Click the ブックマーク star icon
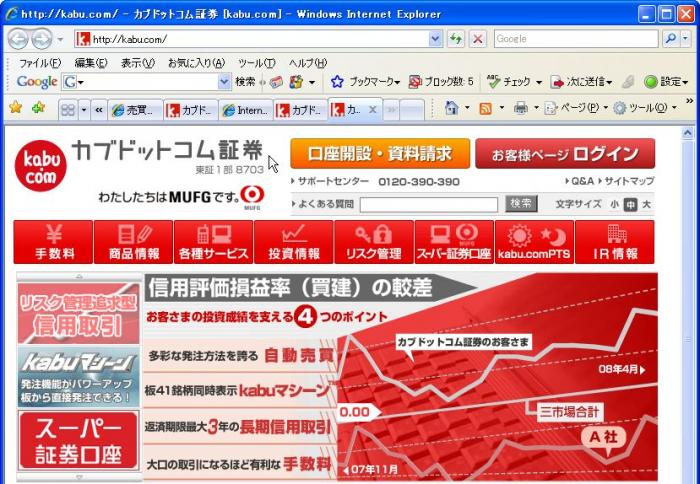Image resolution: width=700 pixels, height=484 pixels. 337,82
